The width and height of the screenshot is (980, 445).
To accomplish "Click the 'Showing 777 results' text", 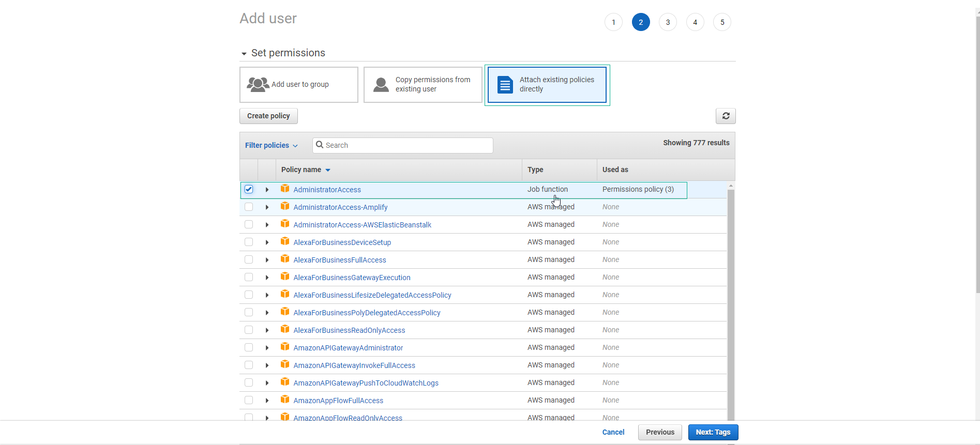I will coord(696,143).
